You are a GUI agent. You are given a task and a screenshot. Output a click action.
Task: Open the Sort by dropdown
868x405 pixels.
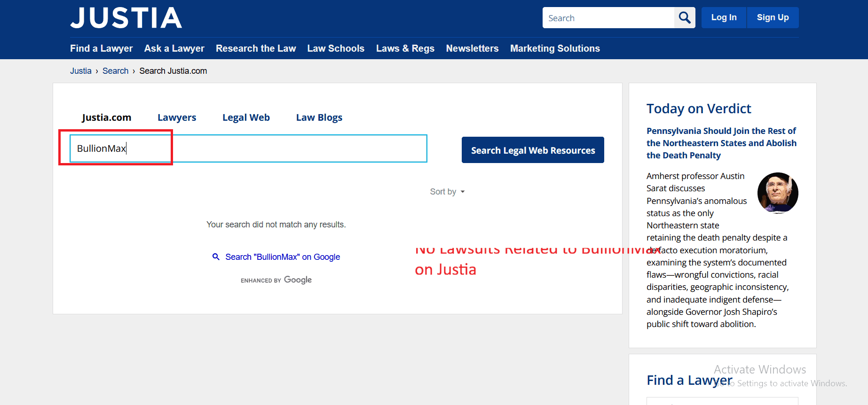[x=447, y=192]
